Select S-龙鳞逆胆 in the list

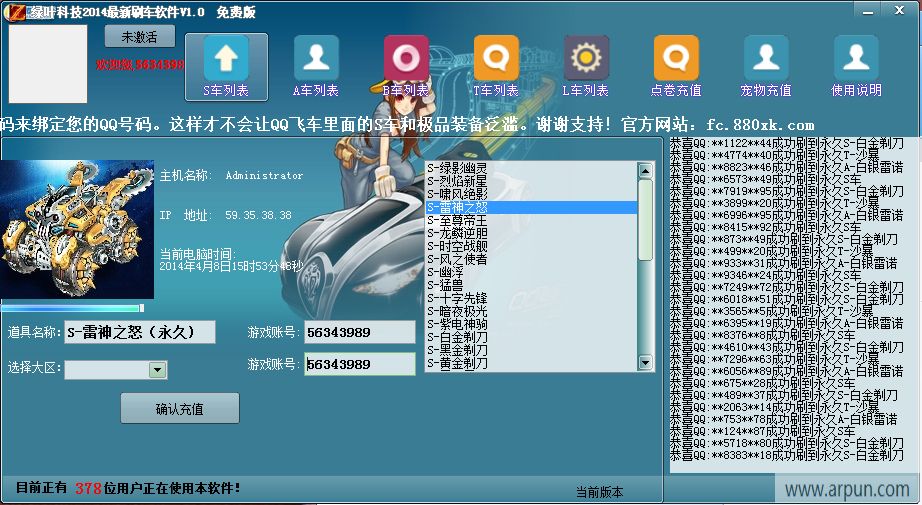click(x=532, y=233)
